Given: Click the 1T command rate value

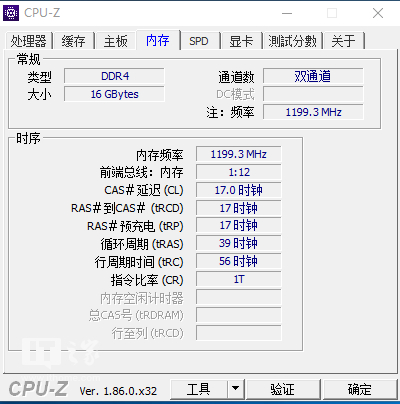Looking at the screenshot, I should click(x=239, y=279).
